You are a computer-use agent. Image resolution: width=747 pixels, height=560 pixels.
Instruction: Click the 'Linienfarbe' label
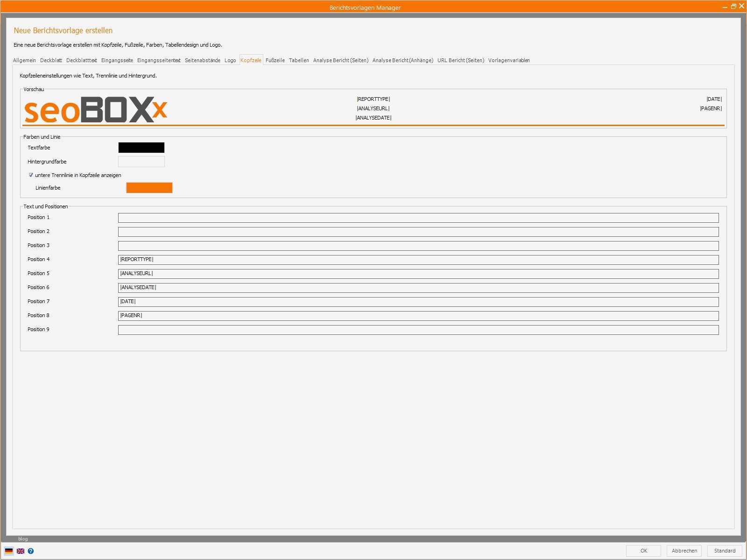[x=48, y=188]
